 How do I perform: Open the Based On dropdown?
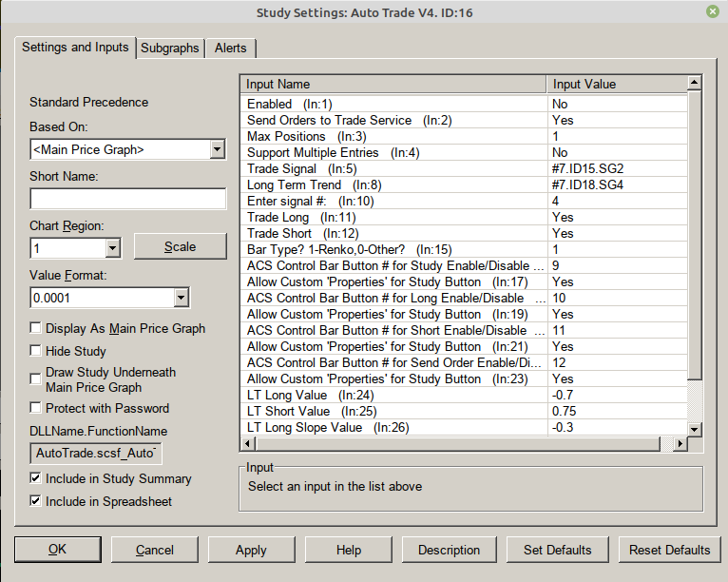[x=217, y=149]
